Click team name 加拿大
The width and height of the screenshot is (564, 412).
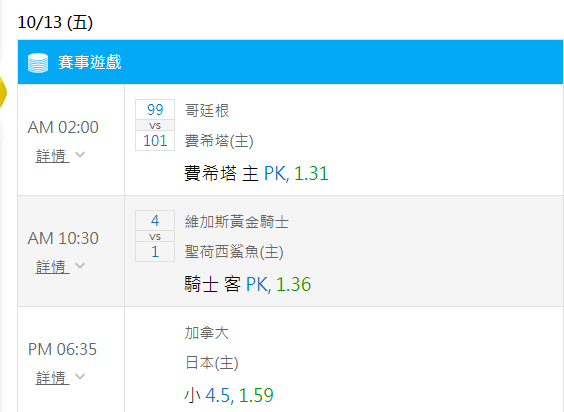coord(207,332)
